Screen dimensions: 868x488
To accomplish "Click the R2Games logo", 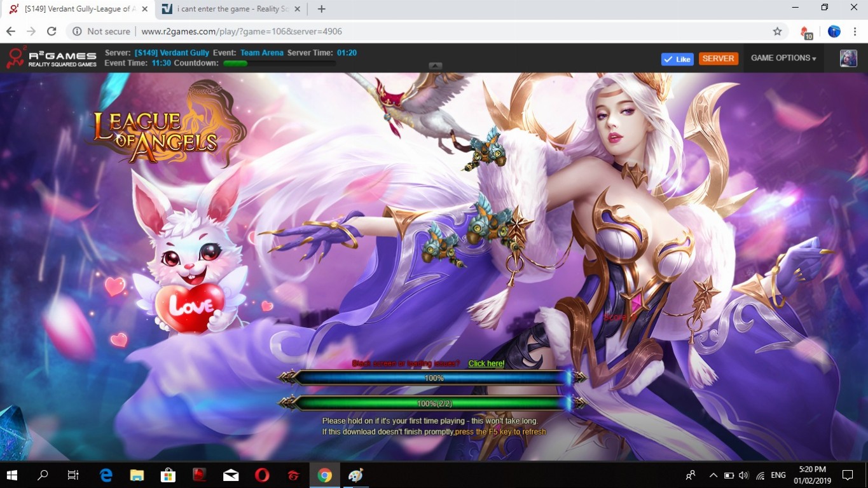I will [x=52, y=58].
